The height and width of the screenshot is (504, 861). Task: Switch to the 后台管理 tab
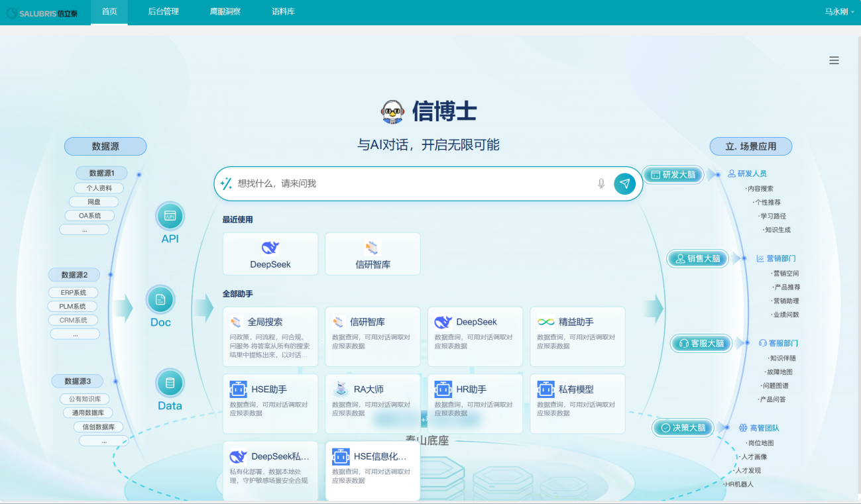pos(162,11)
